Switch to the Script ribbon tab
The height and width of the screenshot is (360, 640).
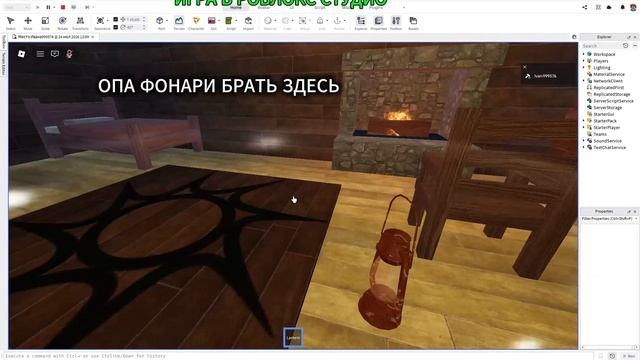tap(320, 7)
